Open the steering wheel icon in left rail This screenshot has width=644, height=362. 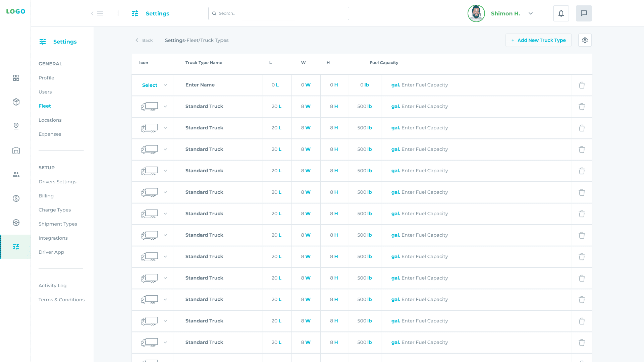(x=16, y=223)
